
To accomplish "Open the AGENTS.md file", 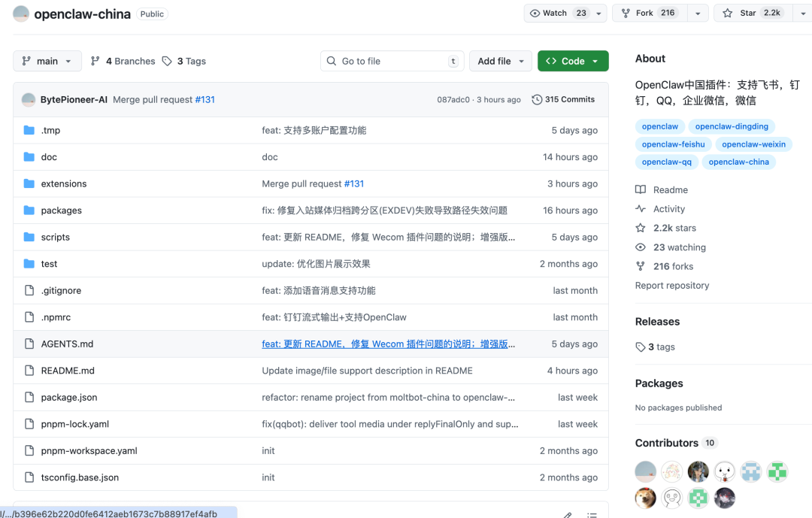I will pyautogui.click(x=68, y=344).
